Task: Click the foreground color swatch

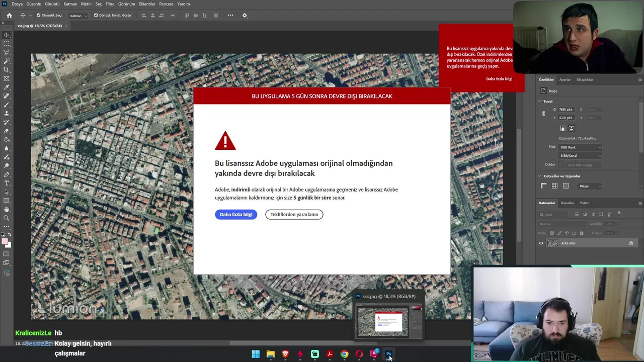Action: pos(5,242)
